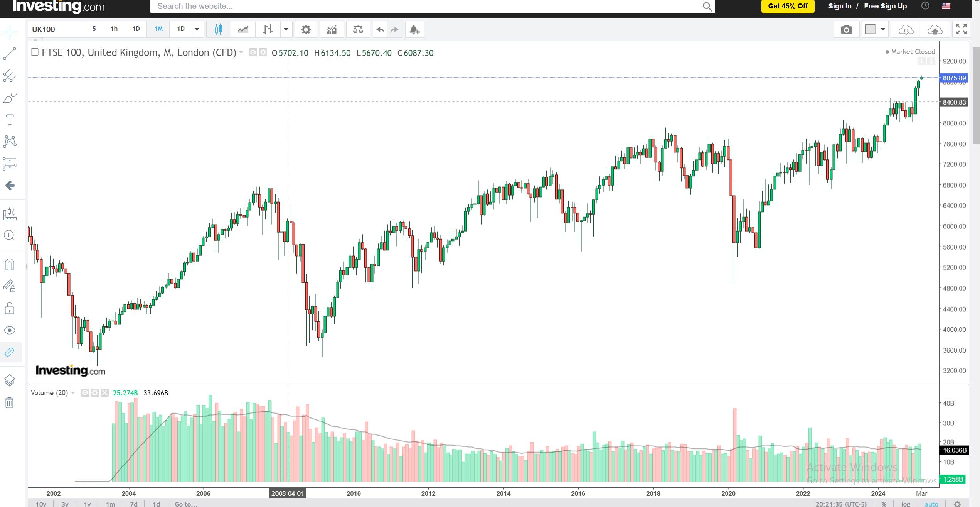Click the Compare scales icon
The height and width of the screenshot is (507, 980).
358,30
